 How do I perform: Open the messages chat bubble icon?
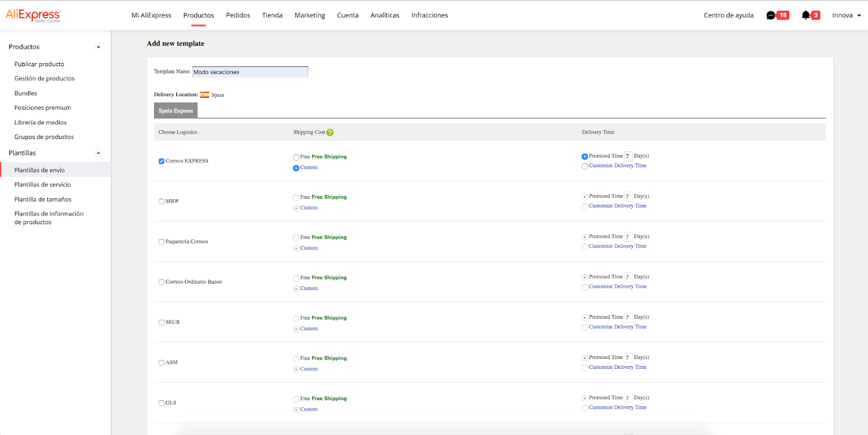click(x=770, y=15)
